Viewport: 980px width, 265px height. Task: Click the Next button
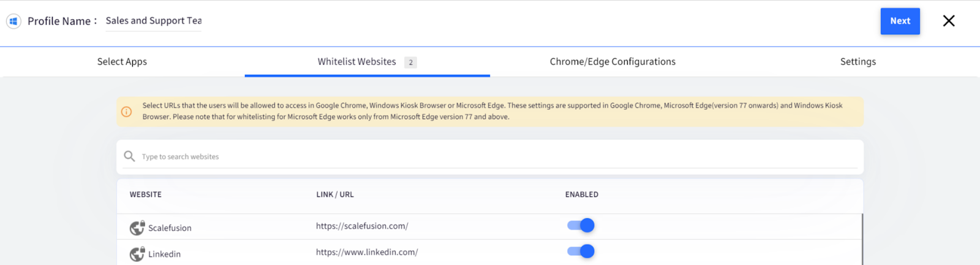pos(900,21)
